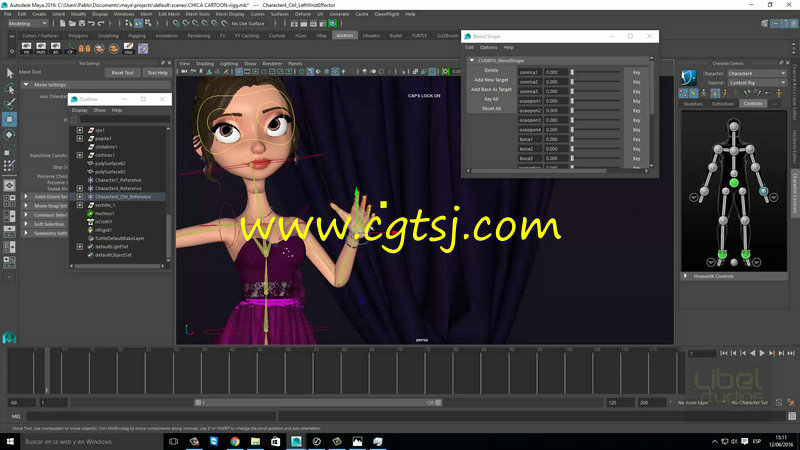The width and height of the screenshot is (800, 450).
Task: Click the boca1 blend shape slider
Action: click(595, 139)
